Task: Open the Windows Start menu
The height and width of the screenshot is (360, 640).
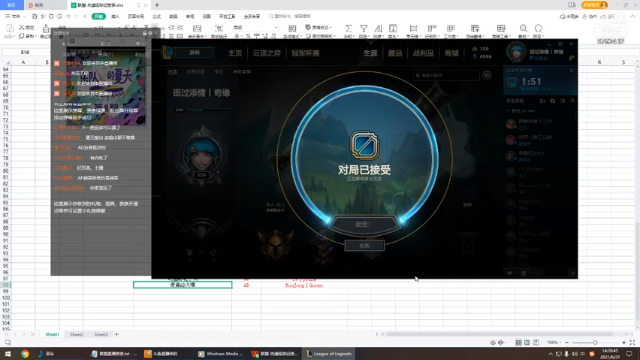Action: point(8,354)
